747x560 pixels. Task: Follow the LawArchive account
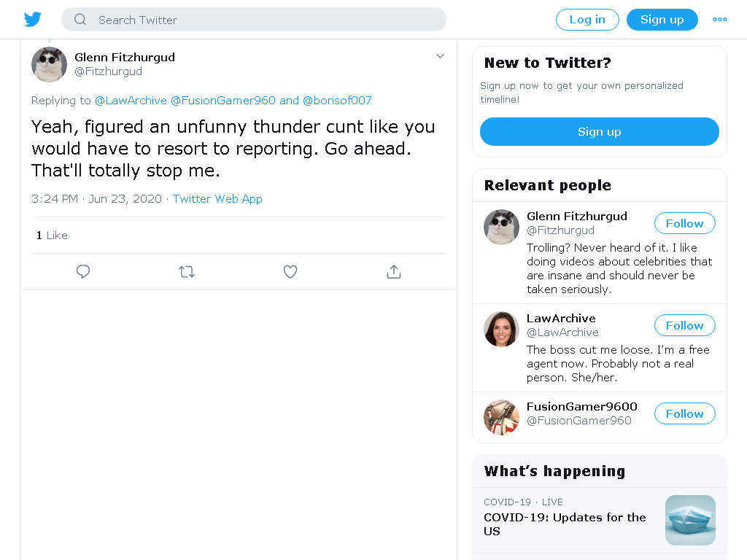[x=684, y=326]
